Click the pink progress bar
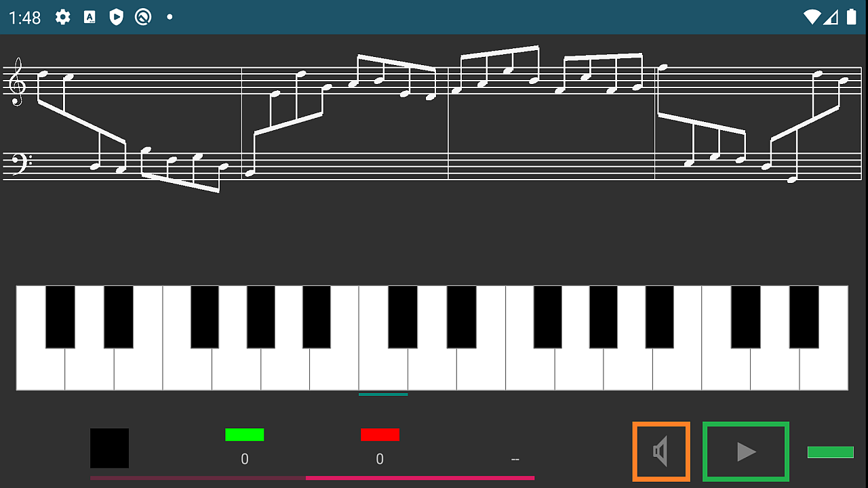 312,478
